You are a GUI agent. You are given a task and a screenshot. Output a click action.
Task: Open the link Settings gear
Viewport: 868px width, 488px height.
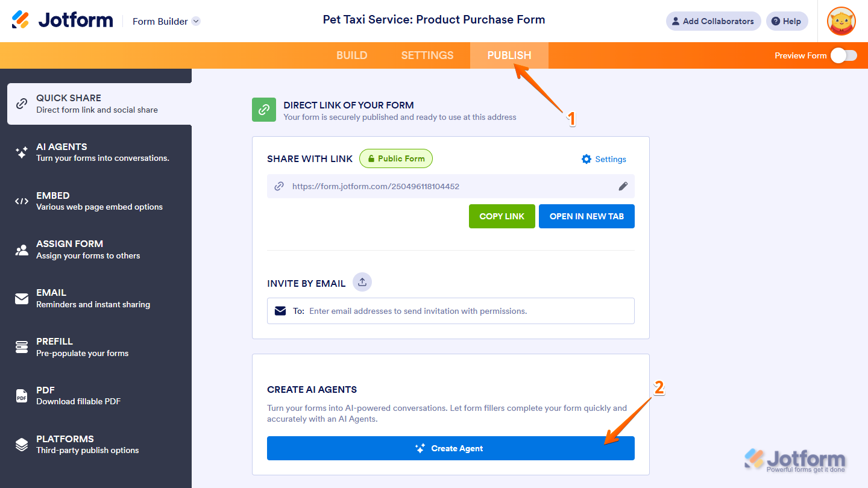(604, 159)
